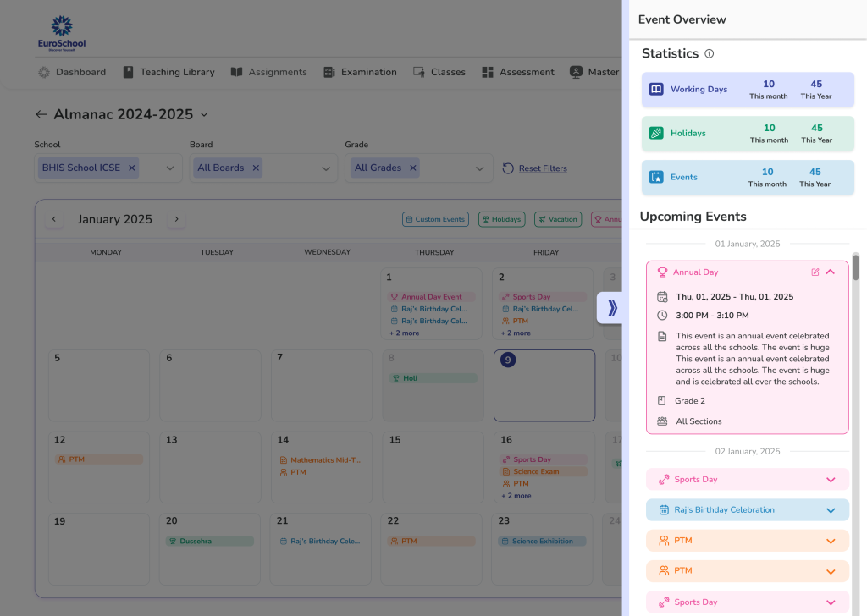Toggle the Holidays legend filter

tap(501, 219)
